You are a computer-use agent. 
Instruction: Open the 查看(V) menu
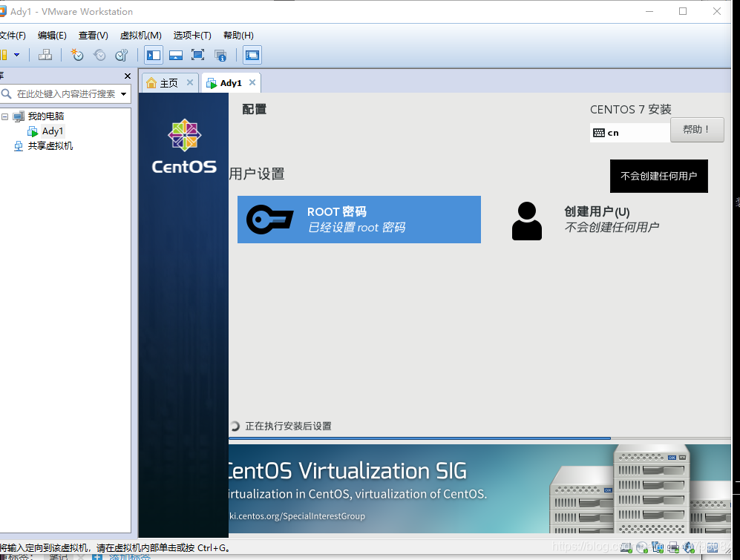click(93, 36)
